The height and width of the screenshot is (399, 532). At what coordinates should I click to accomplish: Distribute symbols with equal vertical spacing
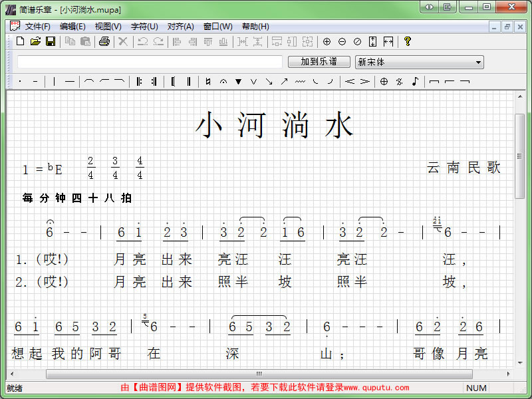tap(258, 41)
